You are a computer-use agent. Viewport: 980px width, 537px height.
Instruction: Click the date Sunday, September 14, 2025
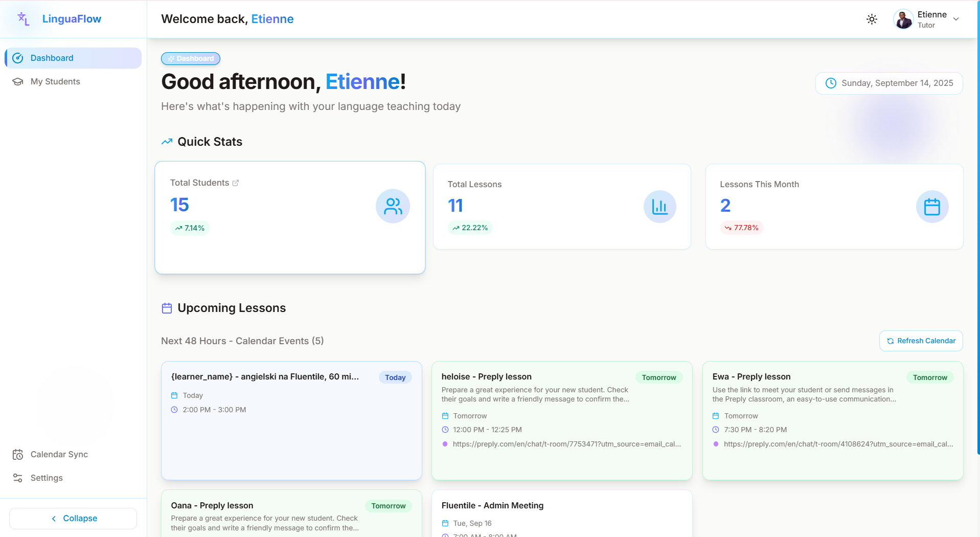(897, 83)
